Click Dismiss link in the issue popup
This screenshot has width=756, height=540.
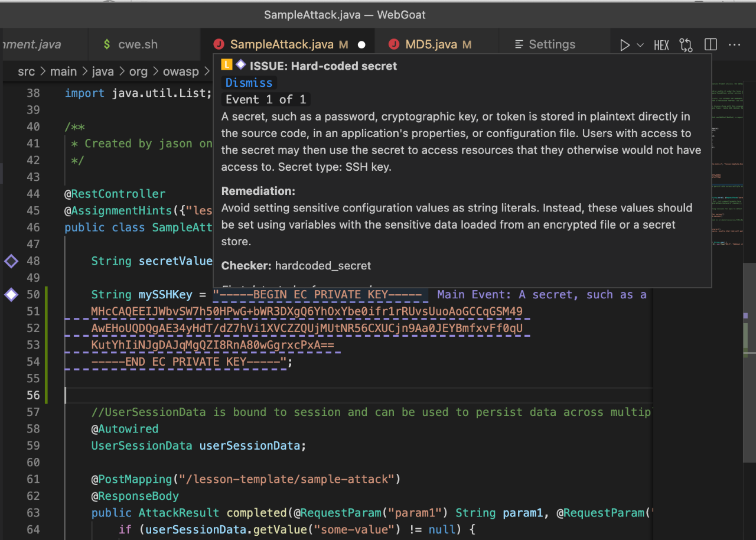click(249, 83)
